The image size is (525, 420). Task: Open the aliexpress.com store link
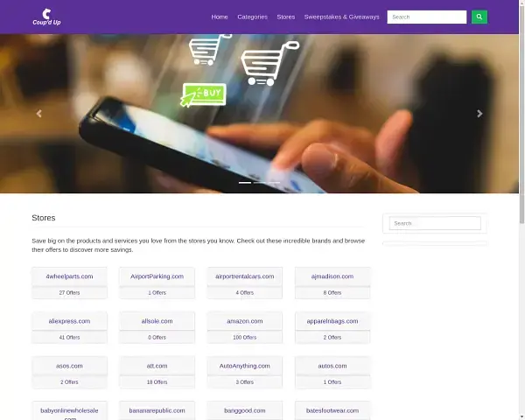69,321
